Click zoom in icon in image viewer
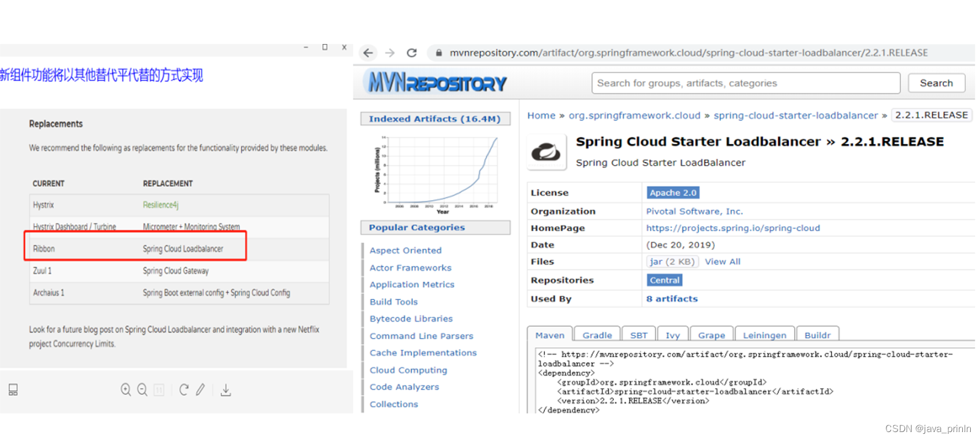The image size is (980, 440). point(126,390)
